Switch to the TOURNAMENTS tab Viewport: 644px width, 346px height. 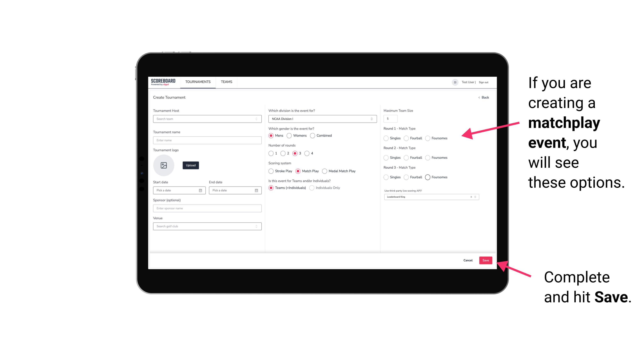click(x=198, y=82)
